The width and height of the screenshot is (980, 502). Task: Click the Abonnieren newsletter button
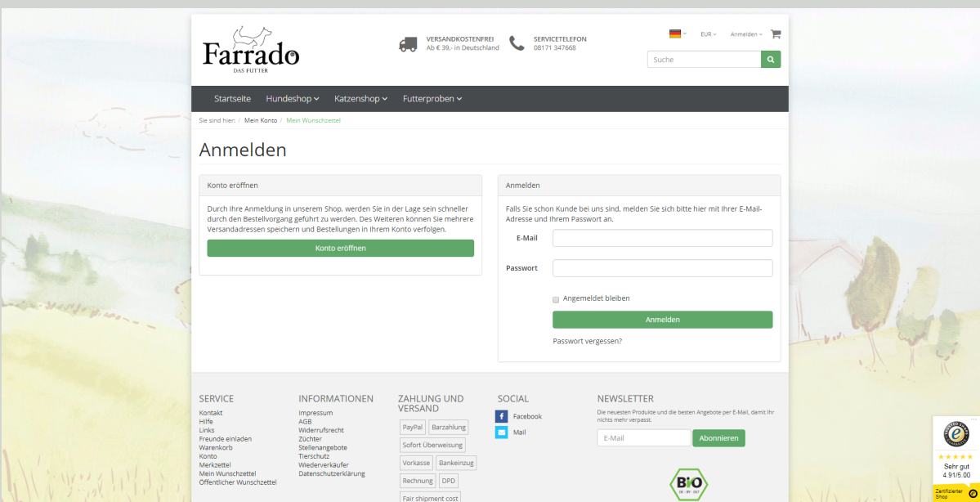(718, 438)
